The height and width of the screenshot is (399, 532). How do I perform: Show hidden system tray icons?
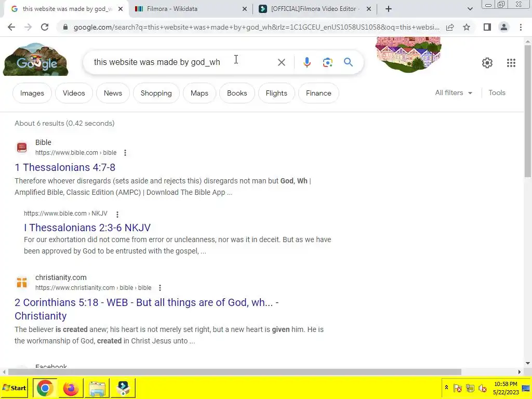click(446, 388)
